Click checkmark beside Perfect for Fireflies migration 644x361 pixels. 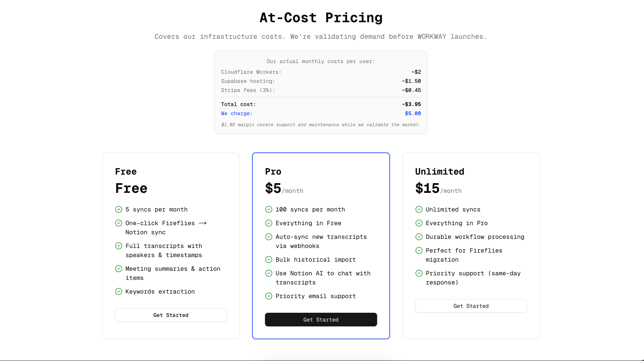[419, 250]
